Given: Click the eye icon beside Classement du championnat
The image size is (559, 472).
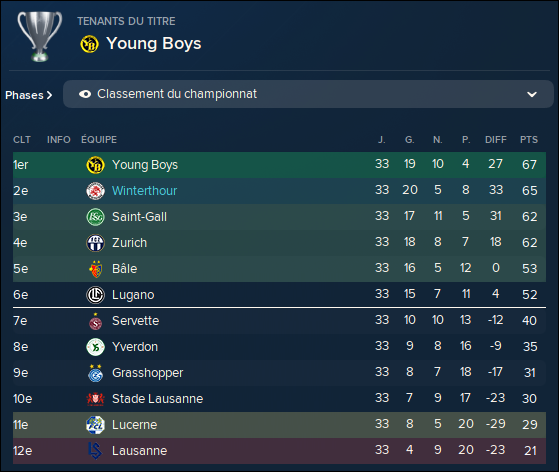Looking at the screenshot, I should (x=85, y=94).
